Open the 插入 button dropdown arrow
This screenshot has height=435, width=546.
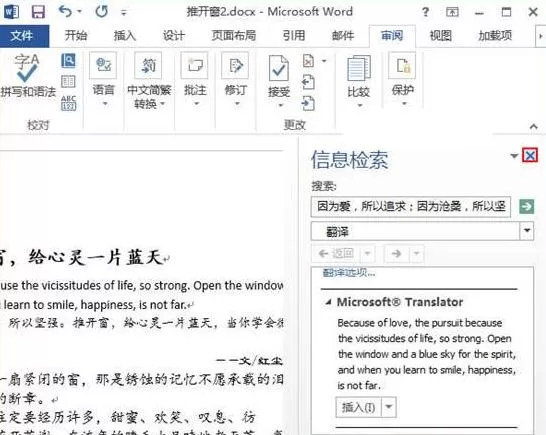389,407
